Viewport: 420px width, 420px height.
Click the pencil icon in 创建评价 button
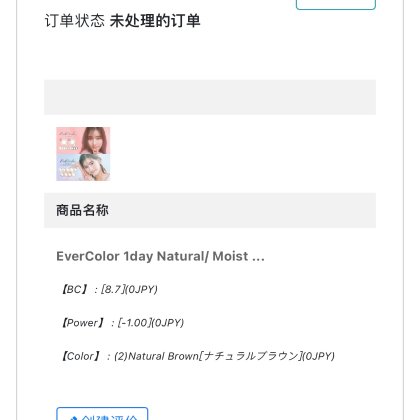(74, 418)
